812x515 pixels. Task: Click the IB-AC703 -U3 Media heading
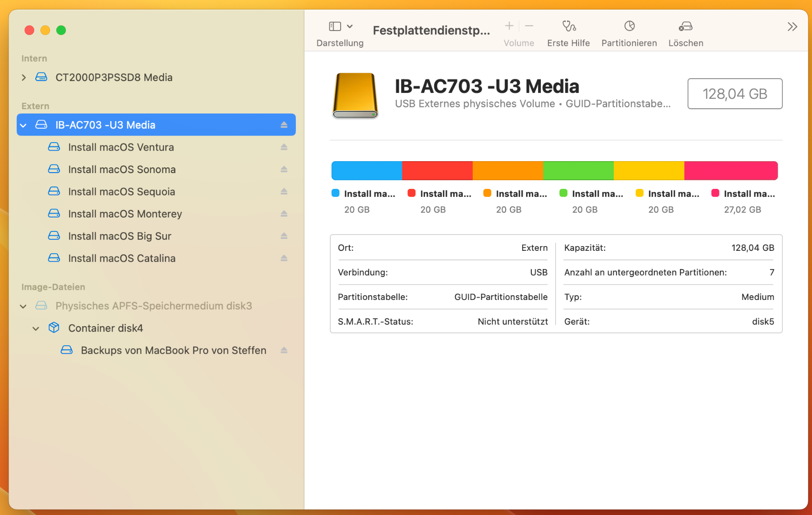click(x=487, y=86)
